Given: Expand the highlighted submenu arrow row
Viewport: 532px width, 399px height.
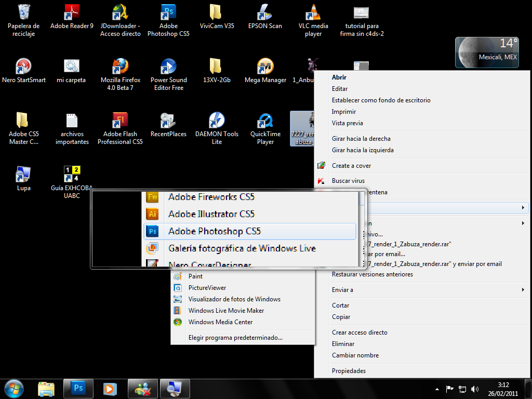Looking at the screenshot, I should (x=447, y=208).
